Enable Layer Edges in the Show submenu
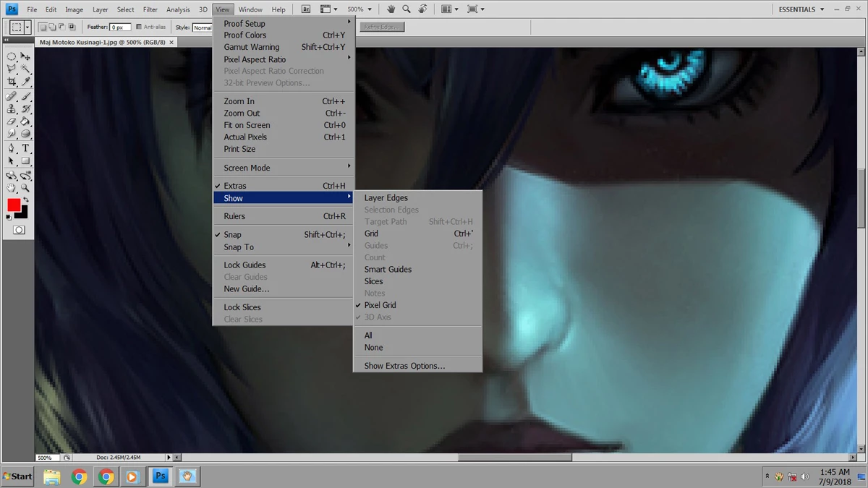Viewport: 868px width, 488px height. [x=417, y=197]
